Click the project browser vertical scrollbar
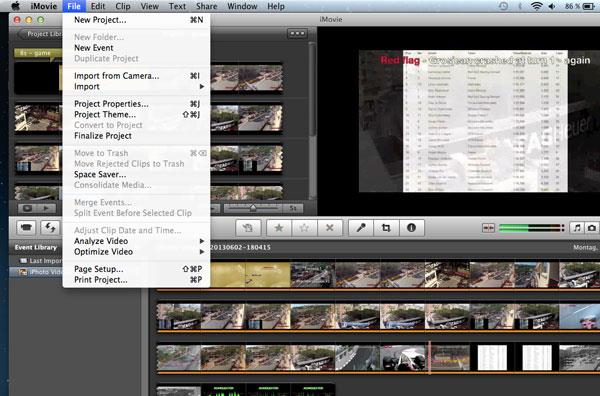Screen dimensions: 600x396 [x=312, y=90]
